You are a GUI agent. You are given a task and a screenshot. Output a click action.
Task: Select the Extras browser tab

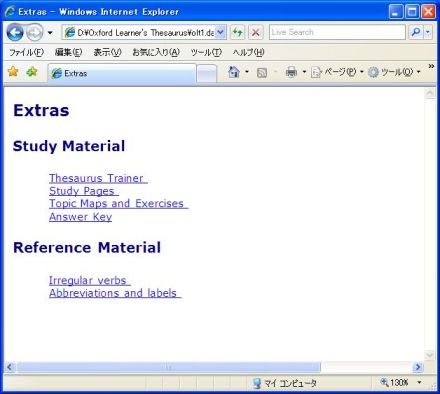tap(122, 73)
